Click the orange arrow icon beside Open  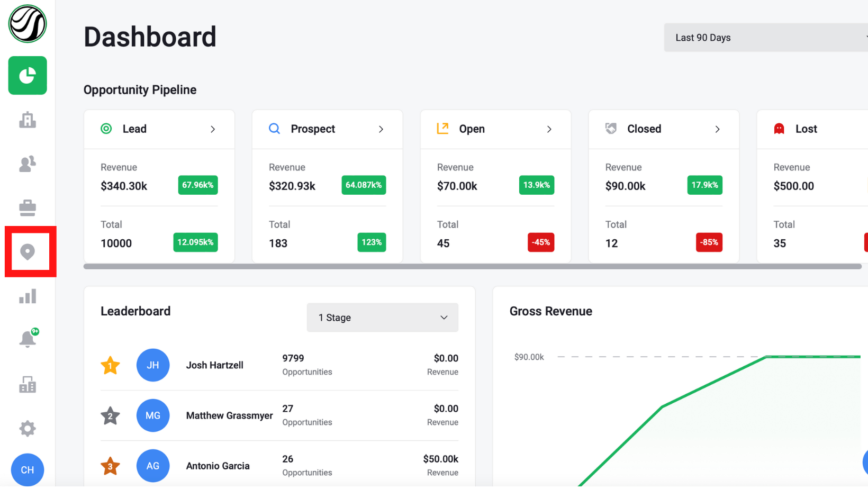pos(443,129)
